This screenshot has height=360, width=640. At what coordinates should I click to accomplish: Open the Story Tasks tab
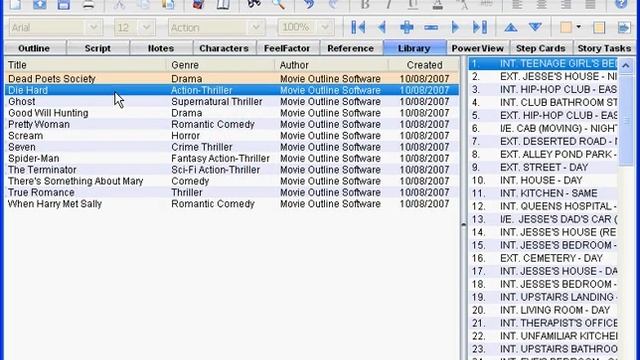click(604, 48)
